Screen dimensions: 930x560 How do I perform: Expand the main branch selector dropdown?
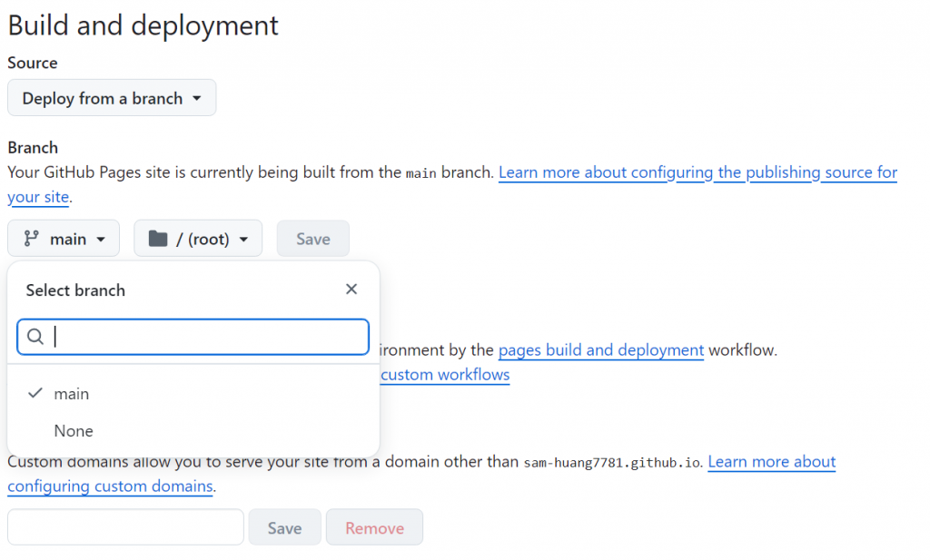click(64, 239)
